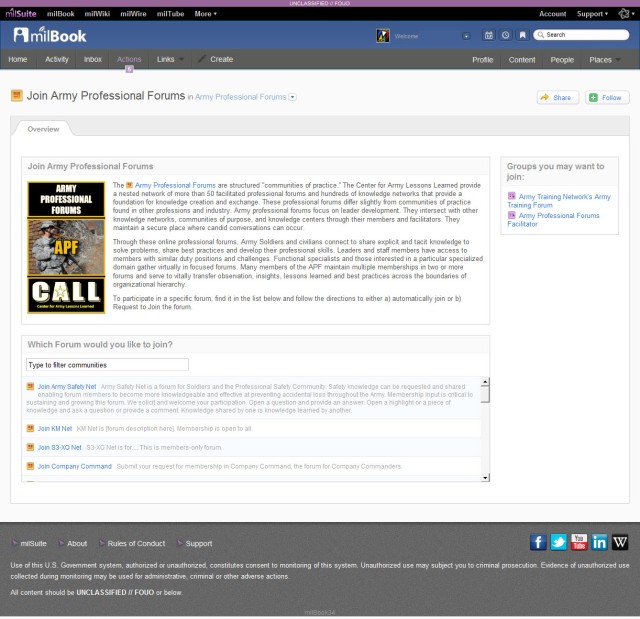Click the Share button
The width and height of the screenshot is (640, 619).
558,98
